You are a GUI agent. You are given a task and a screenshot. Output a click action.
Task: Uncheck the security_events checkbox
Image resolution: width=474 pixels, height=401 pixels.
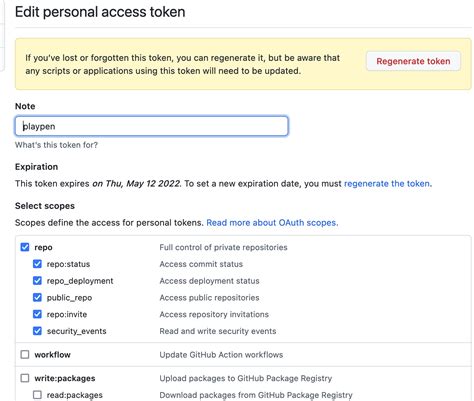click(x=37, y=331)
